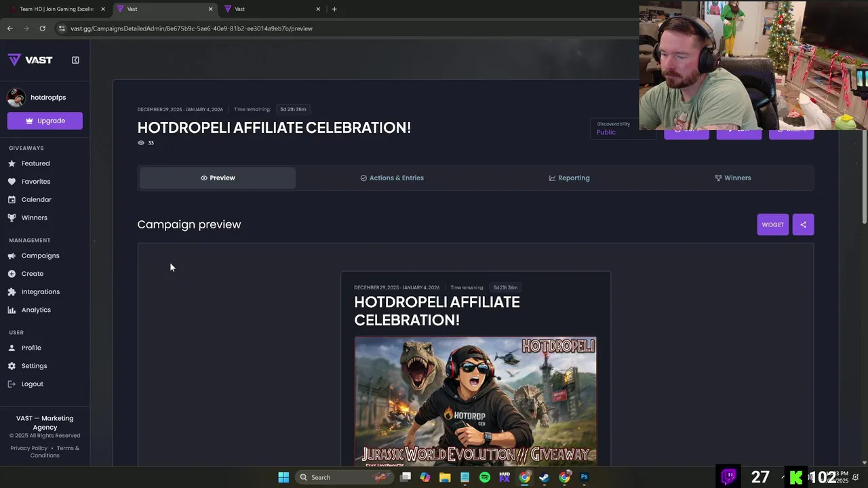Open active Chrome window on taskbar

(x=524, y=477)
